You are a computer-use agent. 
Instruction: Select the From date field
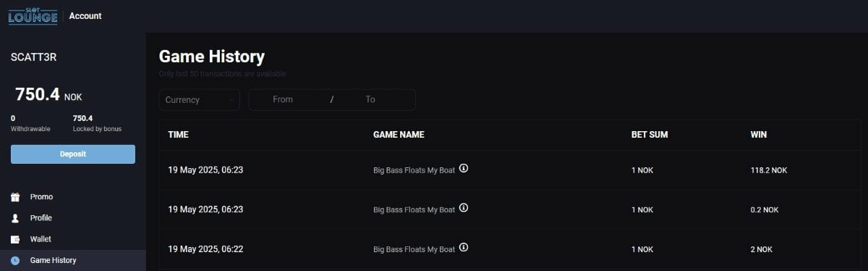pyautogui.click(x=283, y=99)
